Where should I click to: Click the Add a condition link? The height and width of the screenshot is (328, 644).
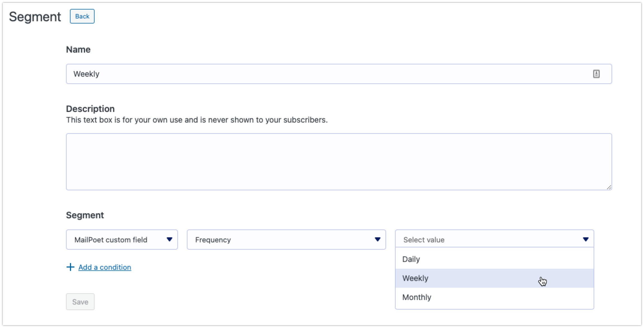pyautogui.click(x=105, y=267)
